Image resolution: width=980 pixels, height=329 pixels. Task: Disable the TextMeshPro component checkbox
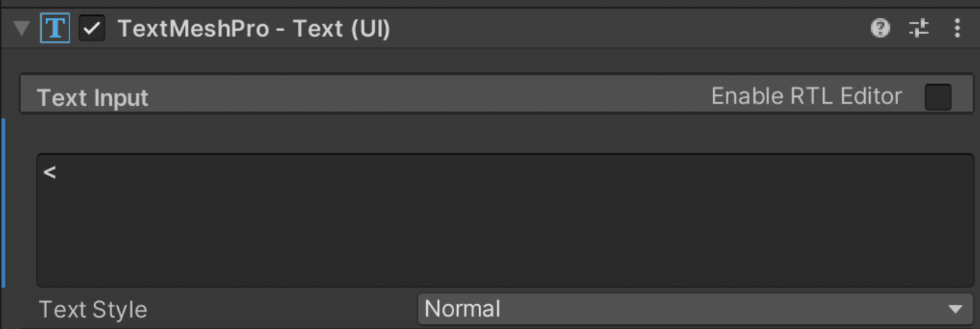point(92,29)
